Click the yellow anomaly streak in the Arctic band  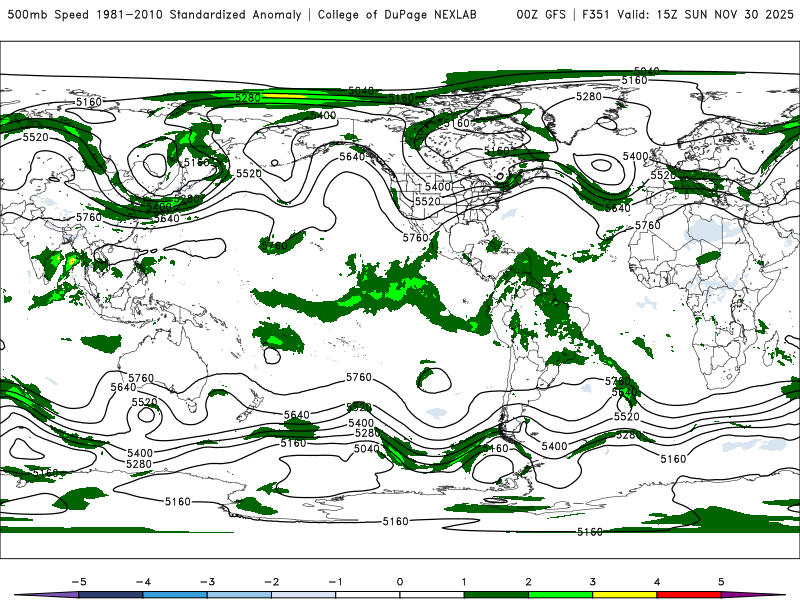click(285, 95)
